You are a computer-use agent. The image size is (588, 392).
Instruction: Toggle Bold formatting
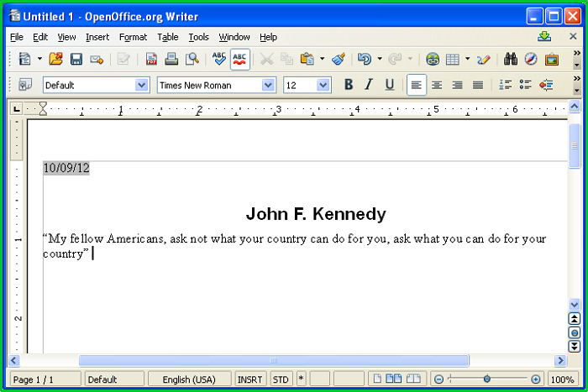348,85
